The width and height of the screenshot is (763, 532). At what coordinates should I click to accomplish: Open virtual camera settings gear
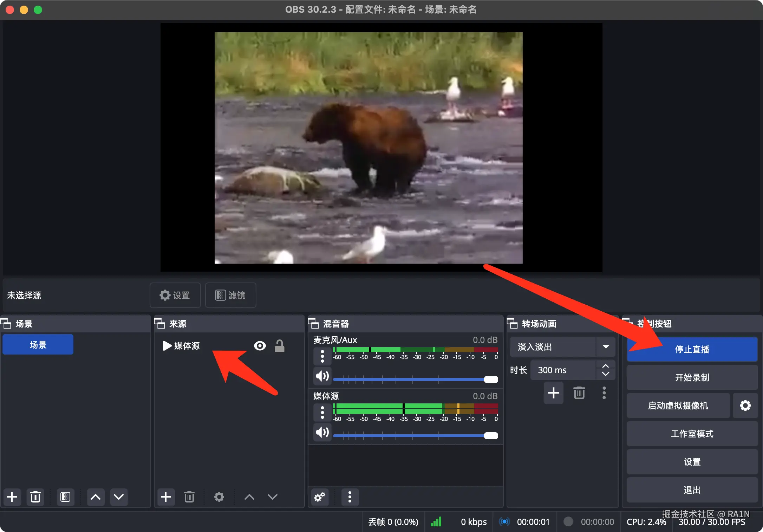click(745, 406)
